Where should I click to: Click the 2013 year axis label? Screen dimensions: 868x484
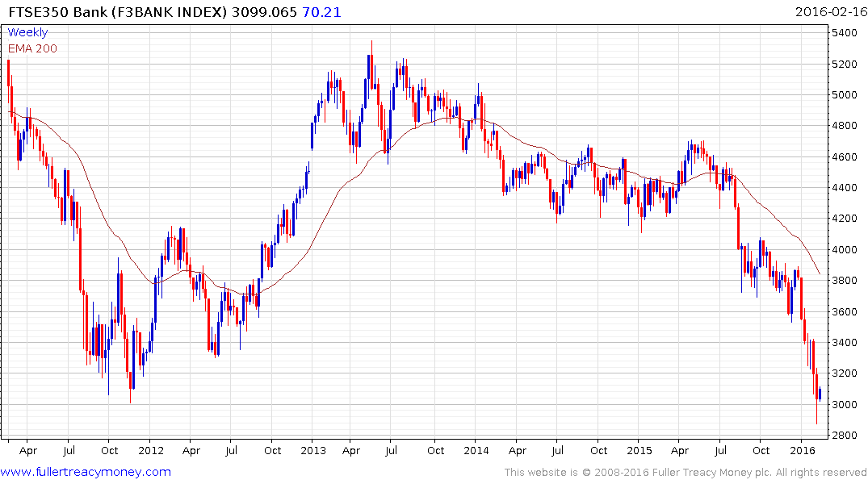tap(313, 450)
